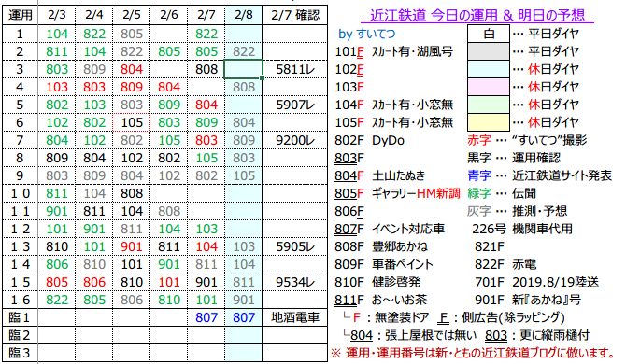Click the 809F 車番ペイント legend entry
The height and width of the screenshot is (364, 626).
tap(384, 264)
